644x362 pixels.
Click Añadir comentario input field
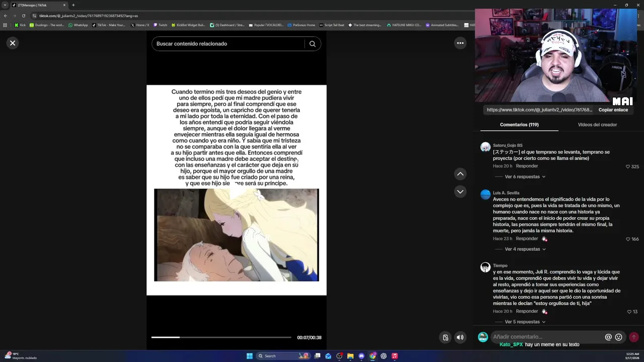click(x=547, y=337)
